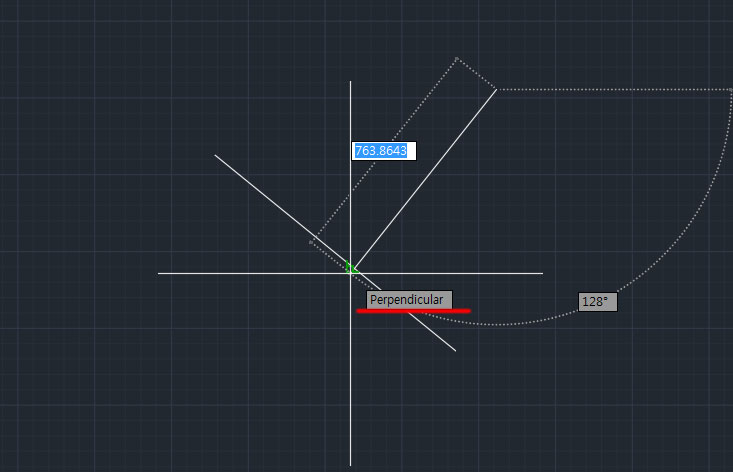Click the Perpendicular snap tooltip
This screenshot has height=472, width=733.
click(x=409, y=300)
